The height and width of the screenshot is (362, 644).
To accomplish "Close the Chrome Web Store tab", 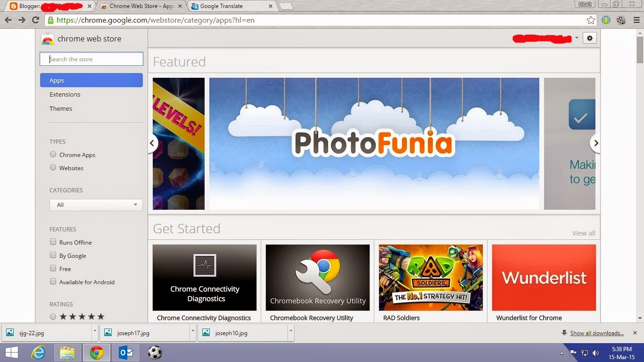I will click(180, 6).
